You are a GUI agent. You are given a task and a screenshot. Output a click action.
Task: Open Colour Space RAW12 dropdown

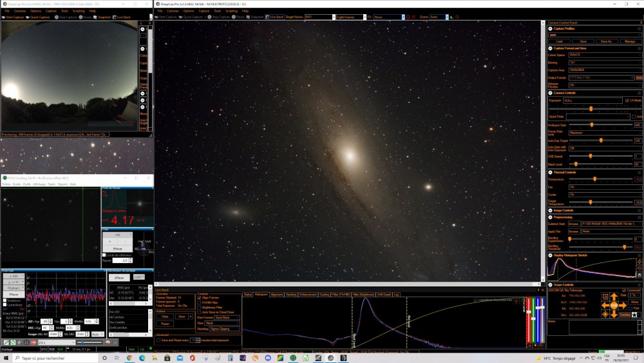coord(605,55)
